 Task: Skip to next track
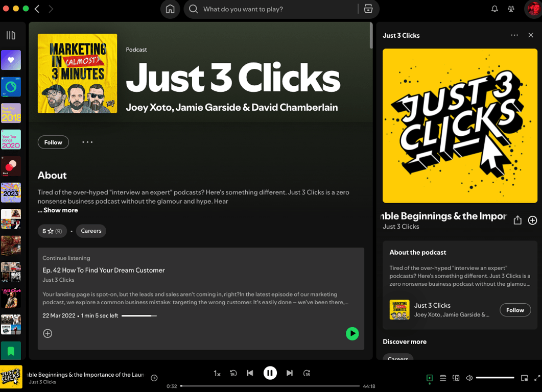tap(290, 373)
